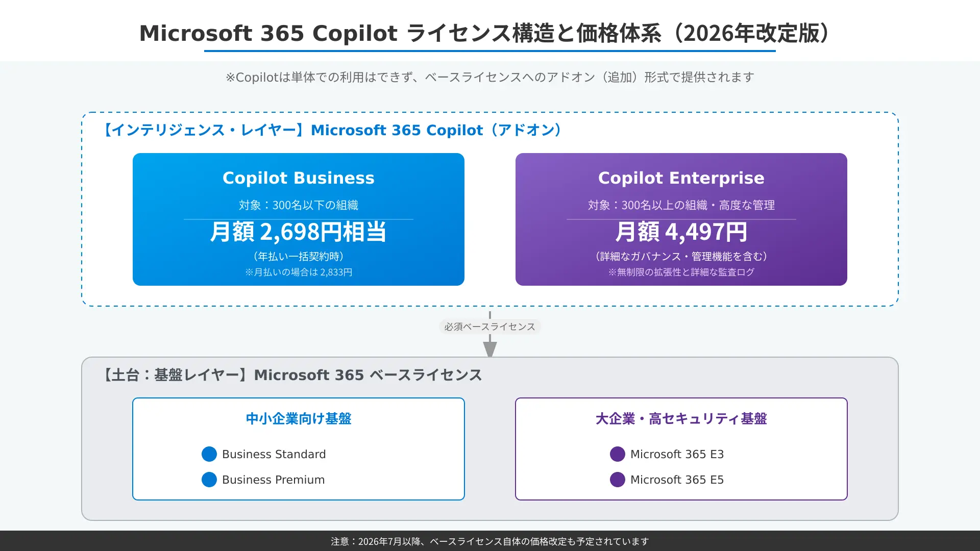Click （詳細なガバナンス・管理機能を含む） text
The height and width of the screenshot is (551, 980).
681,256
